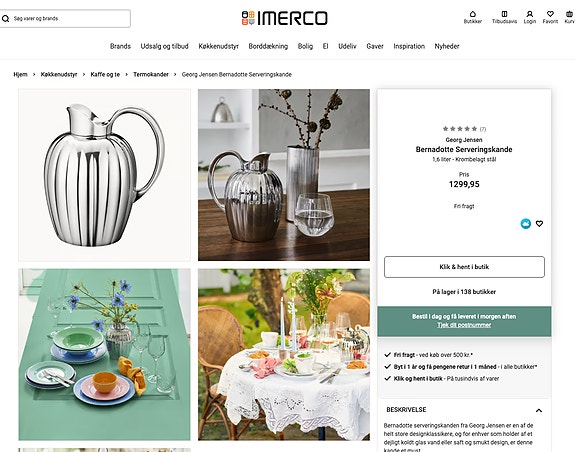Click the IMERCO logo

tap(284, 18)
